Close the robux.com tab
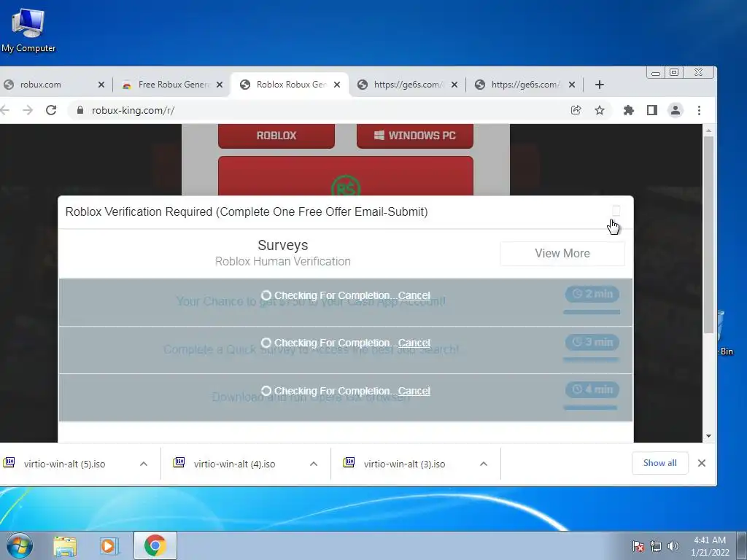 pos(101,85)
